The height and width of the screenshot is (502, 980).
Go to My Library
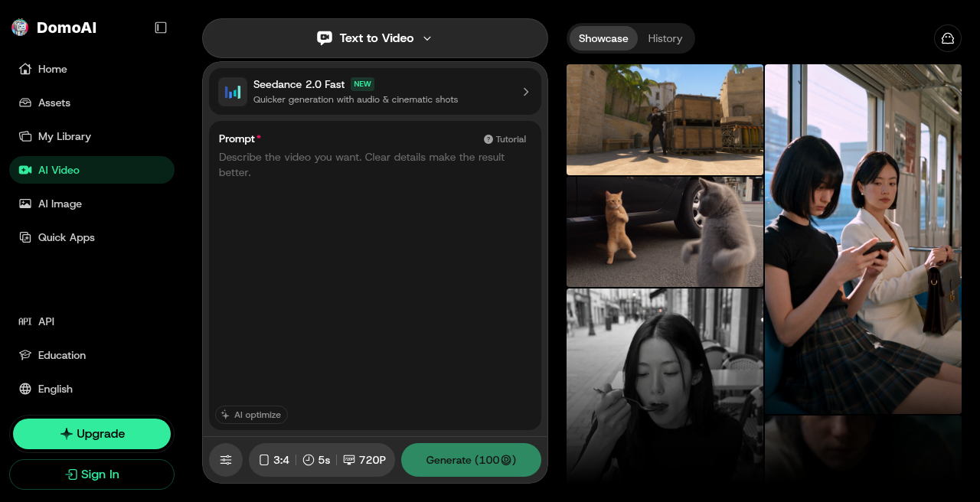pyautogui.click(x=92, y=136)
